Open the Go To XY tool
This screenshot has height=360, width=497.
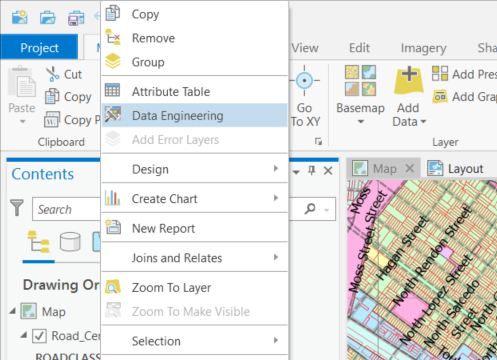click(304, 97)
